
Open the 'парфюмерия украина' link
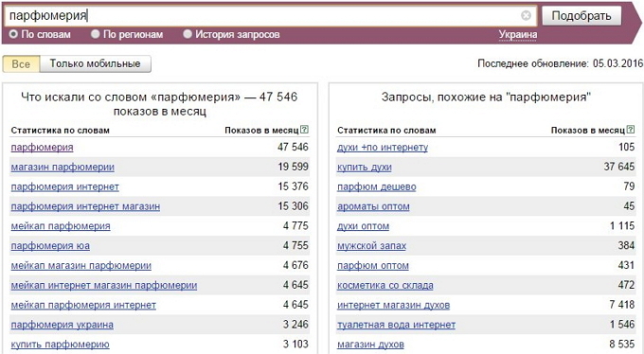pyautogui.click(x=62, y=325)
